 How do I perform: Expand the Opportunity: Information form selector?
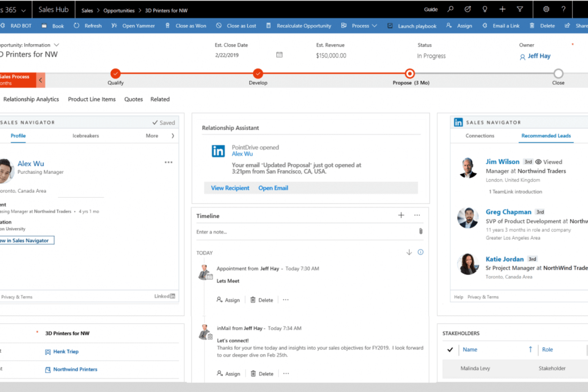[x=56, y=45]
